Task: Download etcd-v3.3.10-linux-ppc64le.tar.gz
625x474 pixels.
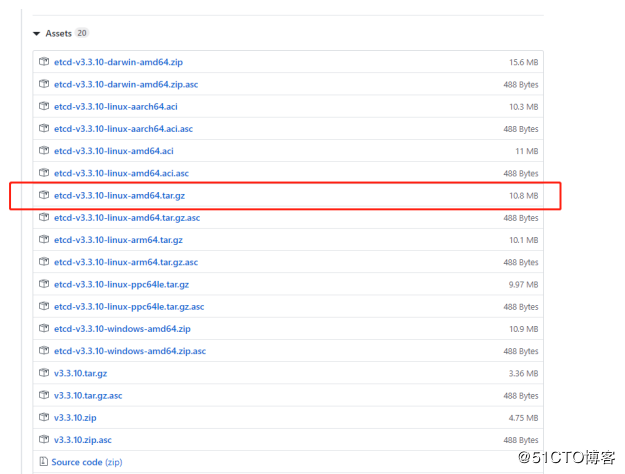Action: (121, 285)
